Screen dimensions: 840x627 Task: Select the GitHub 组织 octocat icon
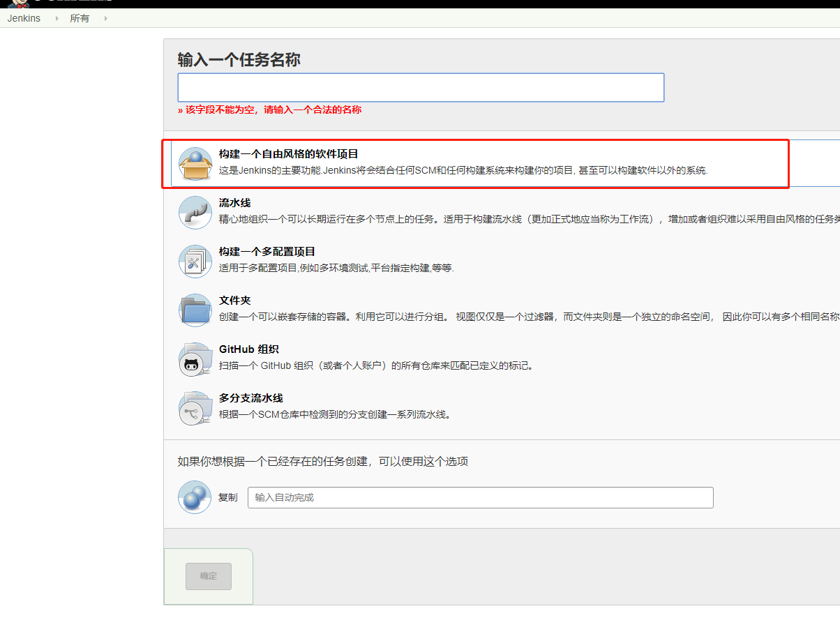coord(195,359)
